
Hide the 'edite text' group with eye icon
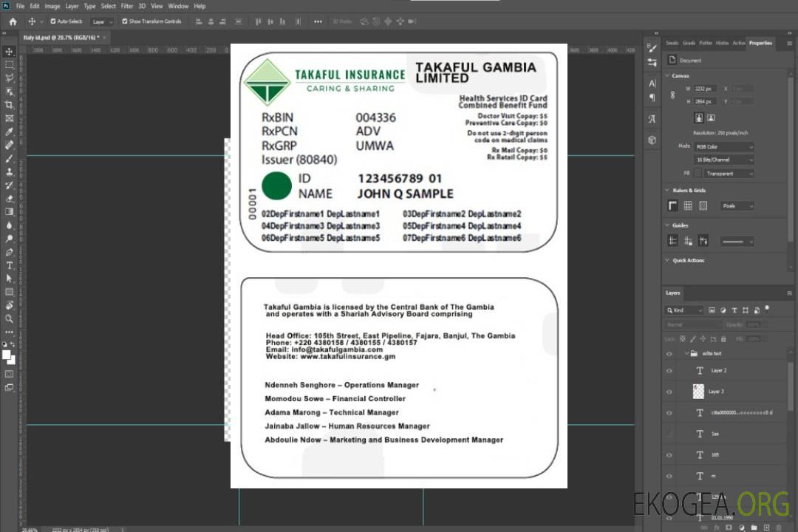669,354
